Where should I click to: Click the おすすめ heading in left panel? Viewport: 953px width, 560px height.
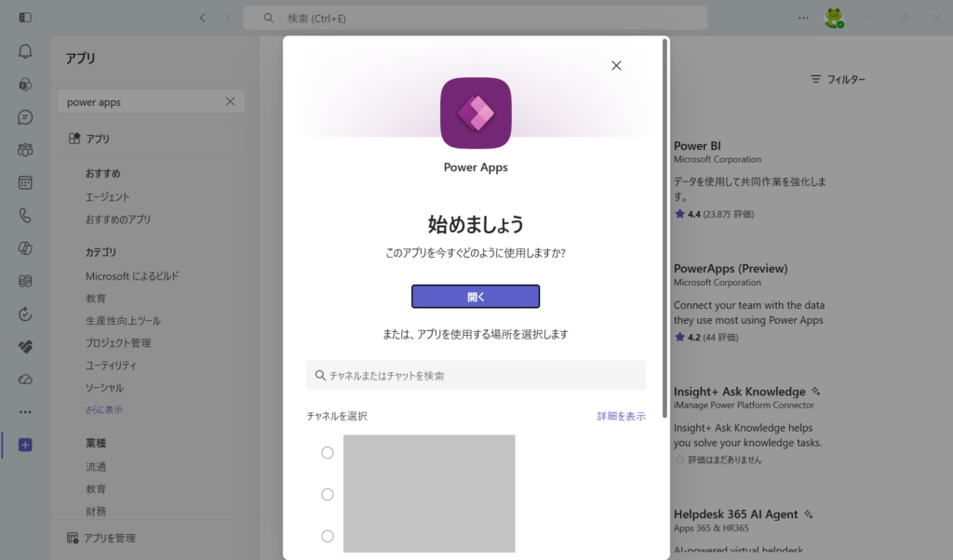[102, 174]
